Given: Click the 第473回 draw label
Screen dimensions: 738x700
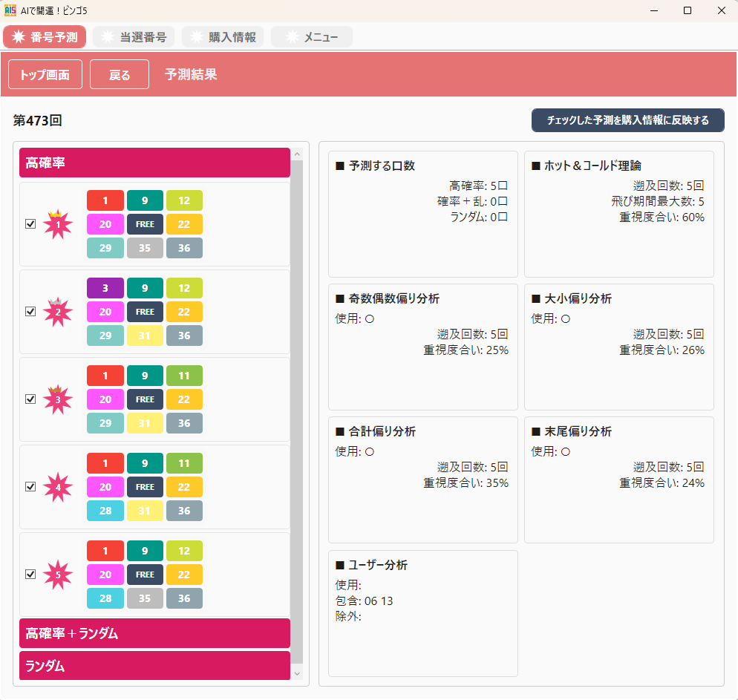Looking at the screenshot, I should point(37,120).
